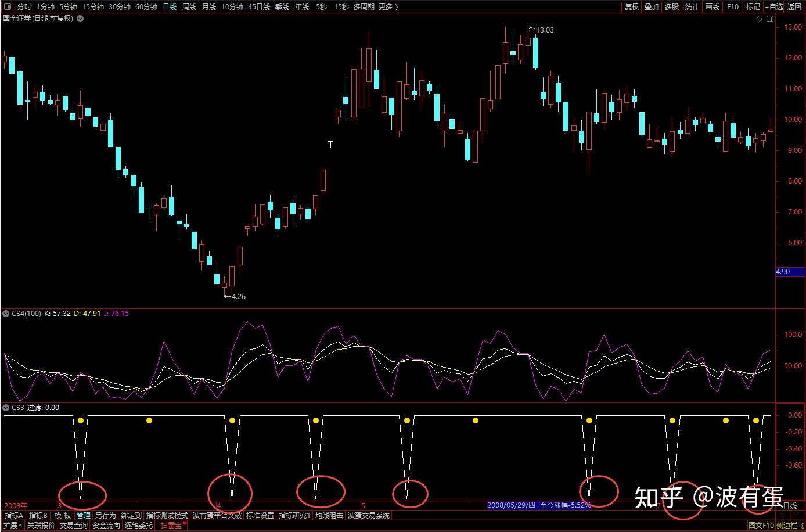Toggle the right side panel icon
This screenshot has height=532, width=806.
(x=770, y=19)
